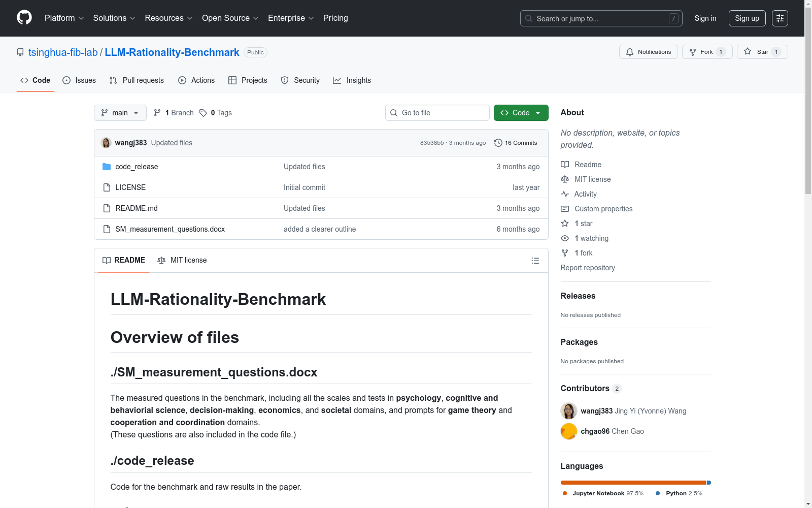
Task: Click the GitHub logo icon
Action: point(24,18)
